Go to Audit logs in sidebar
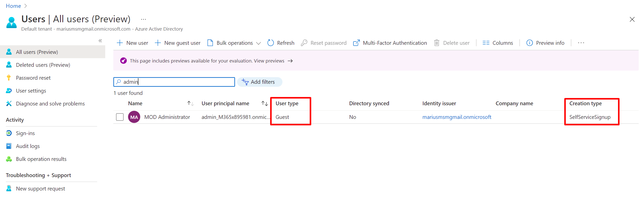Image resolution: width=644 pixels, height=213 pixels. [28, 146]
